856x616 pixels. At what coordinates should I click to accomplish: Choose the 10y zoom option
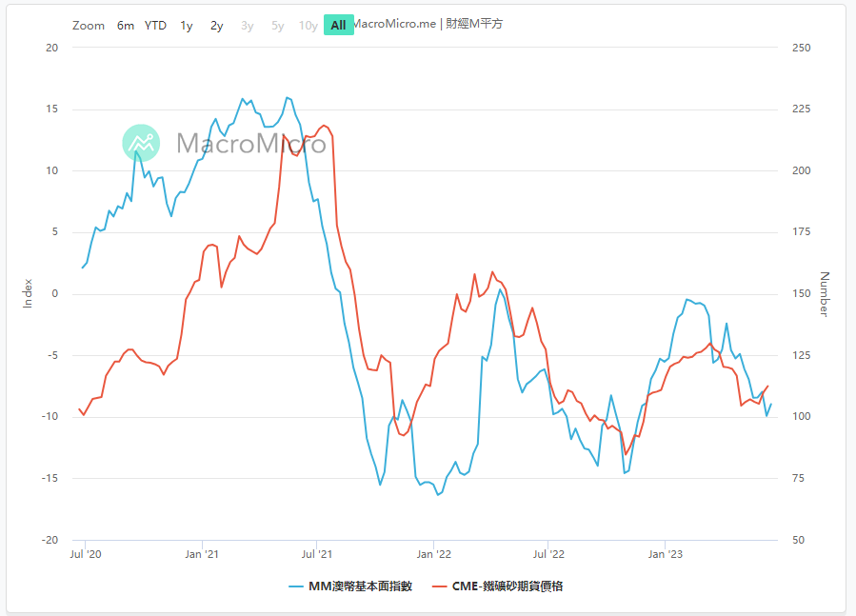click(x=309, y=26)
